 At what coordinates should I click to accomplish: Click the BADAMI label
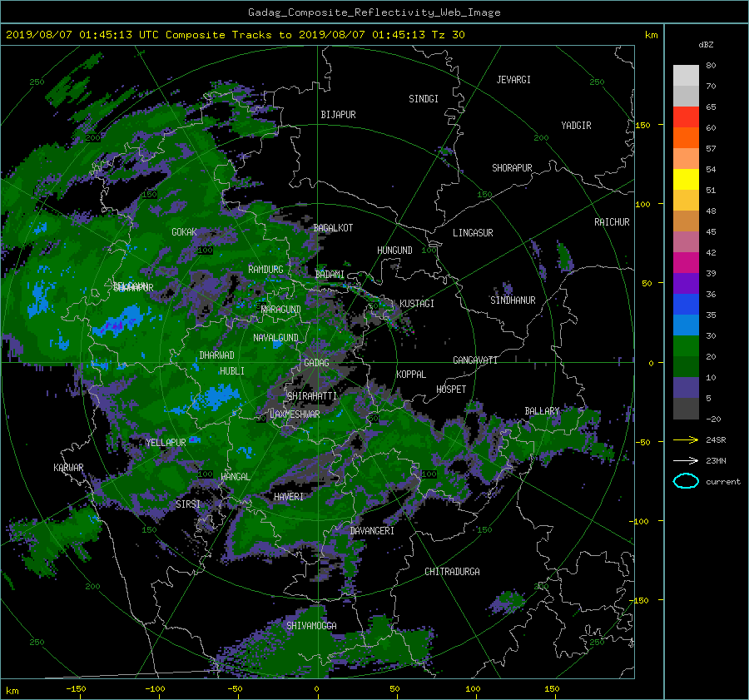[x=330, y=275]
